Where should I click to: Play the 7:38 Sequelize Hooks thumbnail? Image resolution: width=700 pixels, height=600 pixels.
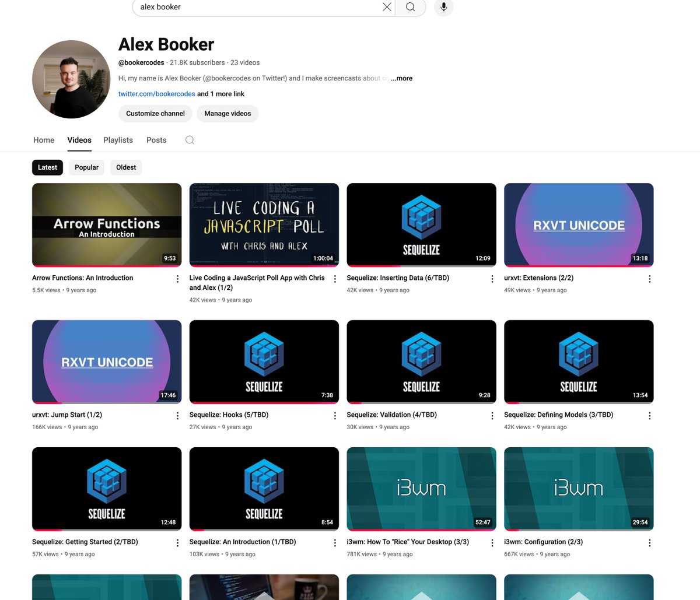tap(264, 362)
